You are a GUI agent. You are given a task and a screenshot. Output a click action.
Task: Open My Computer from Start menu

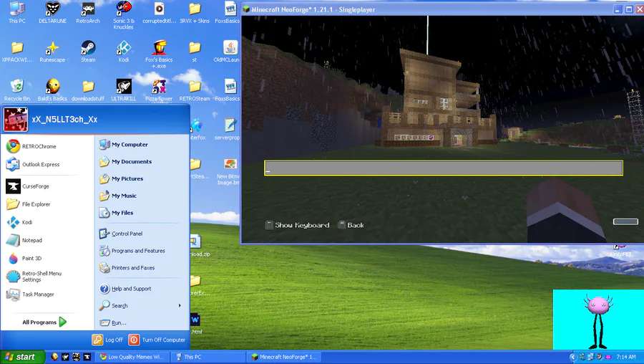[x=123, y=145]
